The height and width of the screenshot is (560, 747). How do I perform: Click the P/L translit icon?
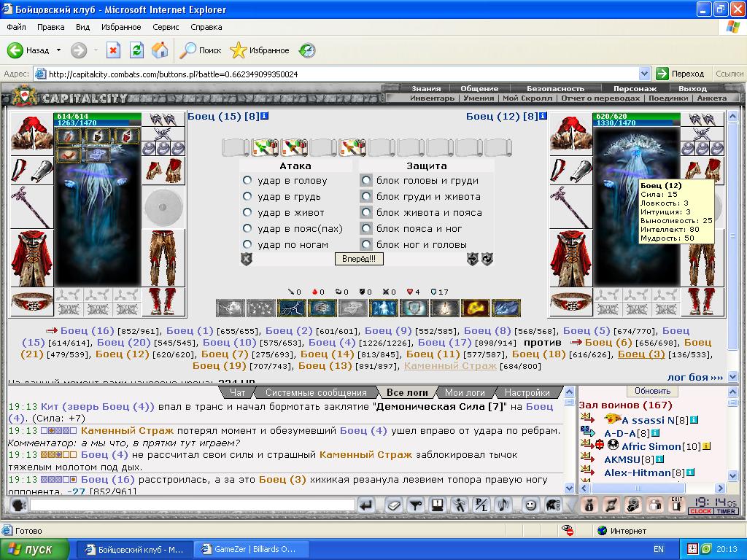click(481, 505)
